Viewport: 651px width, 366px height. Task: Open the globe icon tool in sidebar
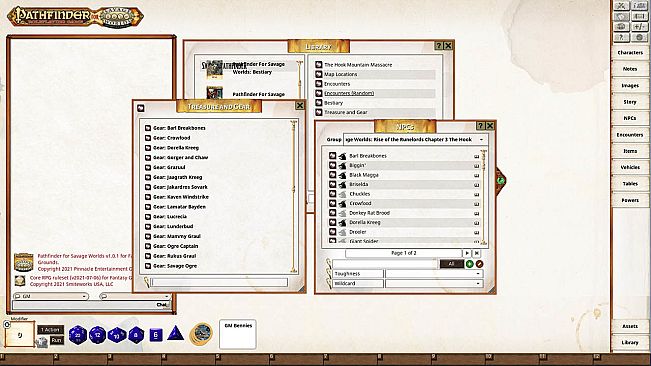[640, 37]
